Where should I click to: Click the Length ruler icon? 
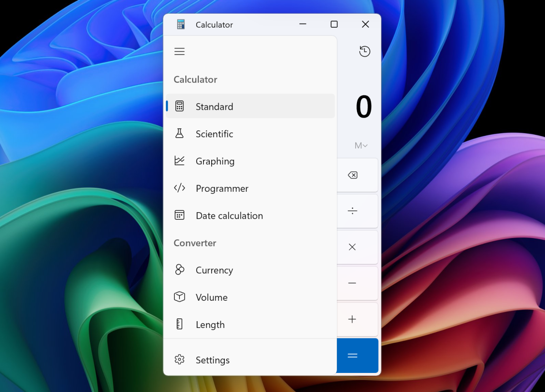179,324
